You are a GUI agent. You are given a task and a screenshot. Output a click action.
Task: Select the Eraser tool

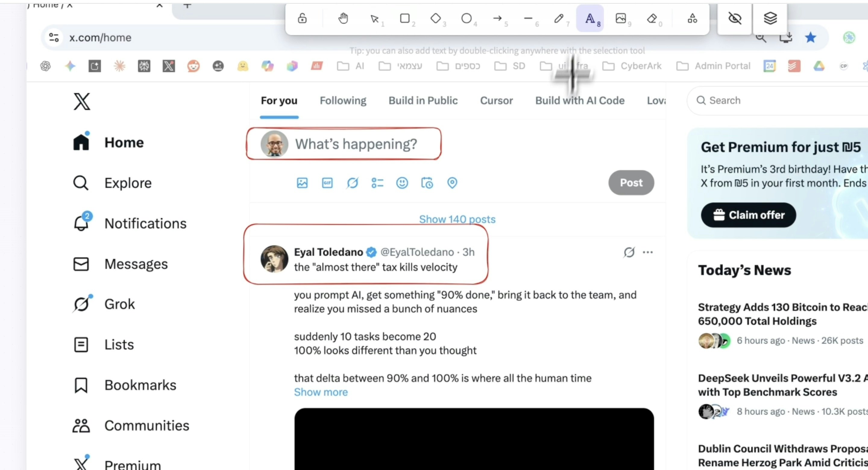(x=652, y=18)
